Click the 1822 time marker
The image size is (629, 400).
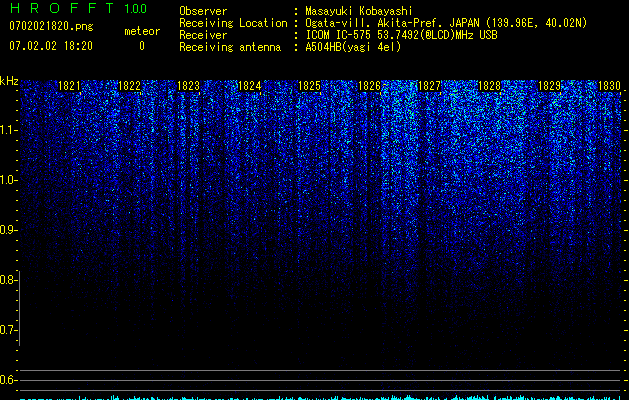(130, 86)
